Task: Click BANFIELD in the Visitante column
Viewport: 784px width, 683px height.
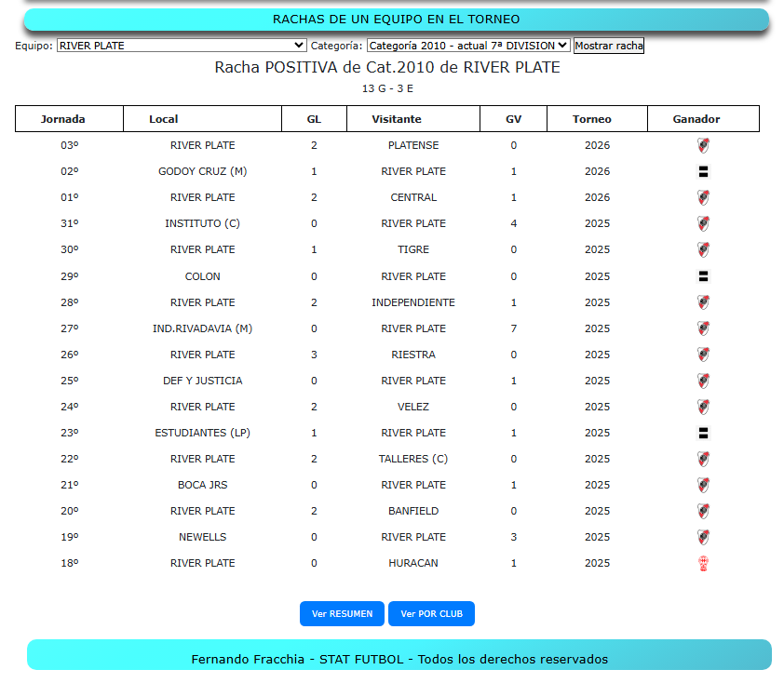Action: pos(413,511)
